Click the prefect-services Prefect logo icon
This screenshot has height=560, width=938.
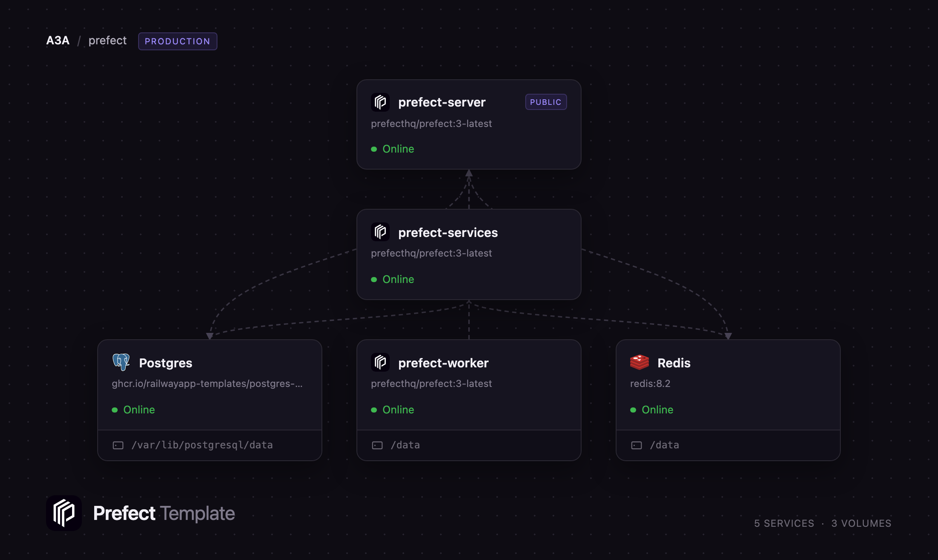[380, 232]
